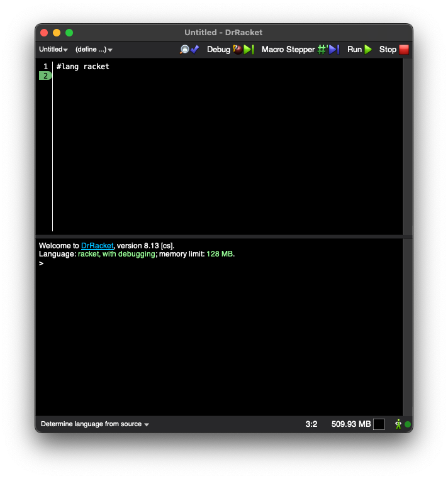
Task: Follow the DrRacket hyperlink in welcome text
Action: coord(98,246)
